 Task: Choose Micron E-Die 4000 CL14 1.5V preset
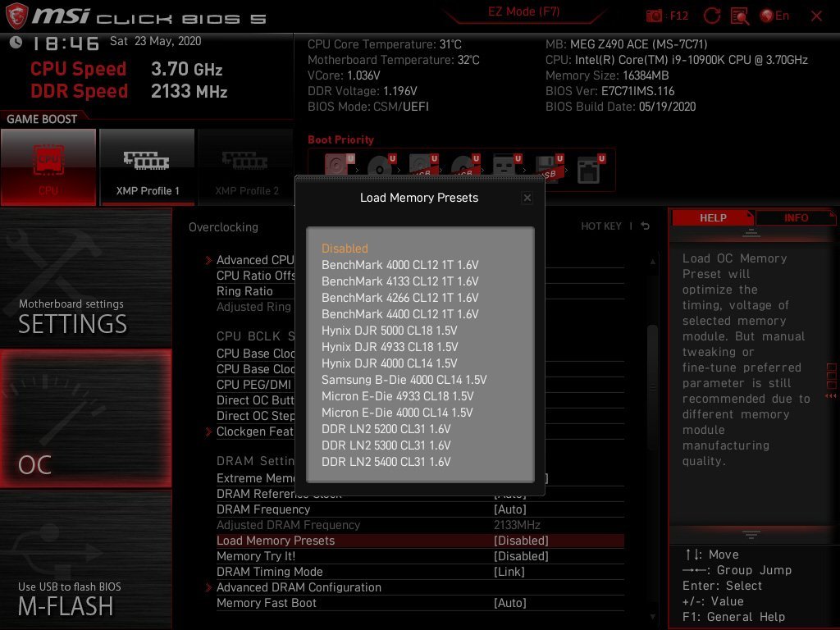397,413
